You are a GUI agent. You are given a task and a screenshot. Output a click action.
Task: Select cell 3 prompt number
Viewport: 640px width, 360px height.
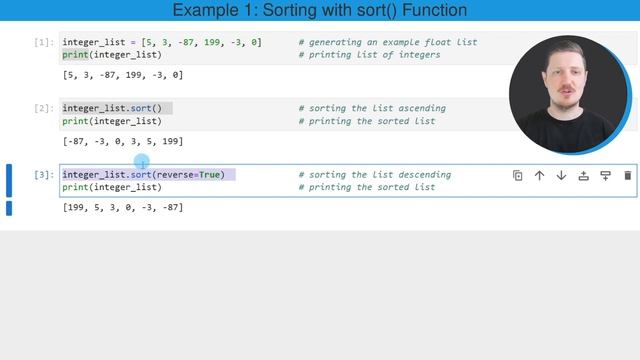[x=44, y=175]
